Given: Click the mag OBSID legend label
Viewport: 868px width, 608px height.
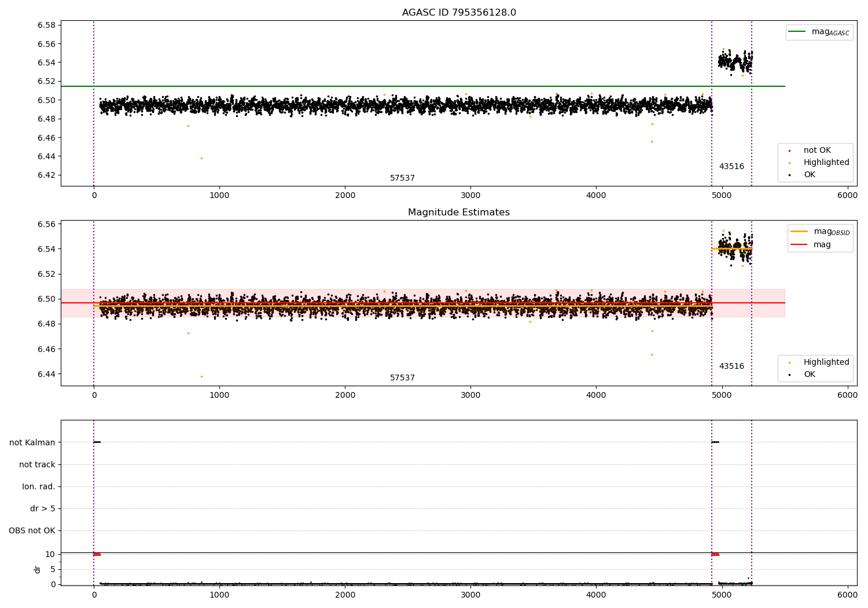Looking at the screenshot, I should [832, 232].
